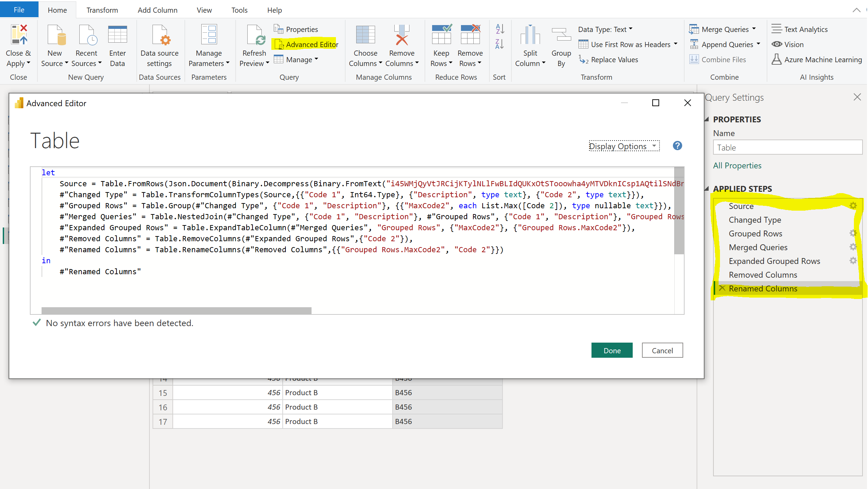Open the Advanced Editor from the ribbon
868x489 pixels.
click(x=306, y=44)
